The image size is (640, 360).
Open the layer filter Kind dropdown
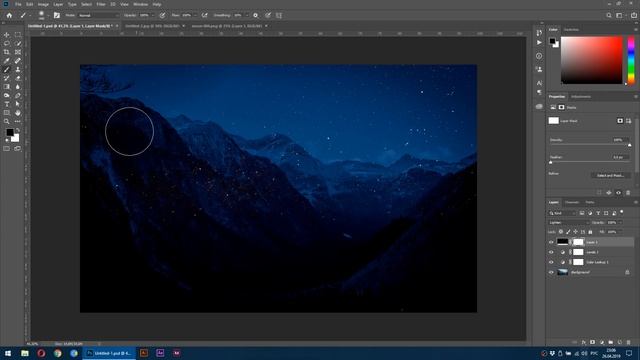[x=562, y=213]
